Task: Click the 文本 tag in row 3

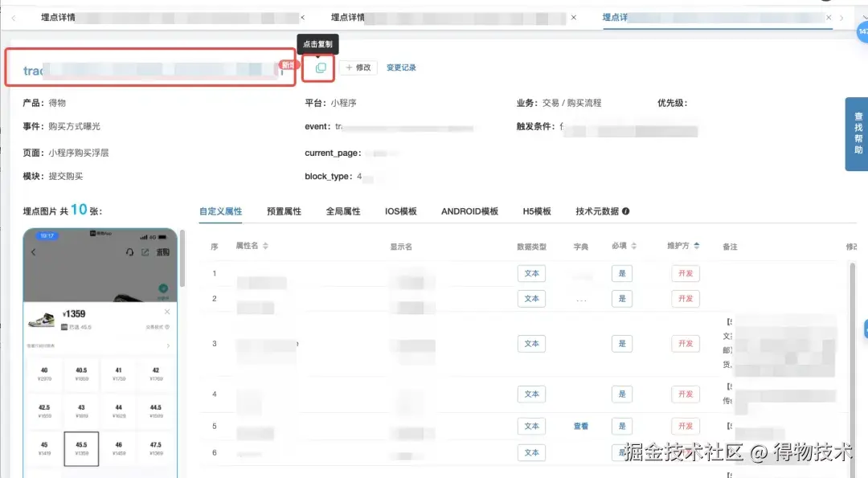Action: coord(531,344)
